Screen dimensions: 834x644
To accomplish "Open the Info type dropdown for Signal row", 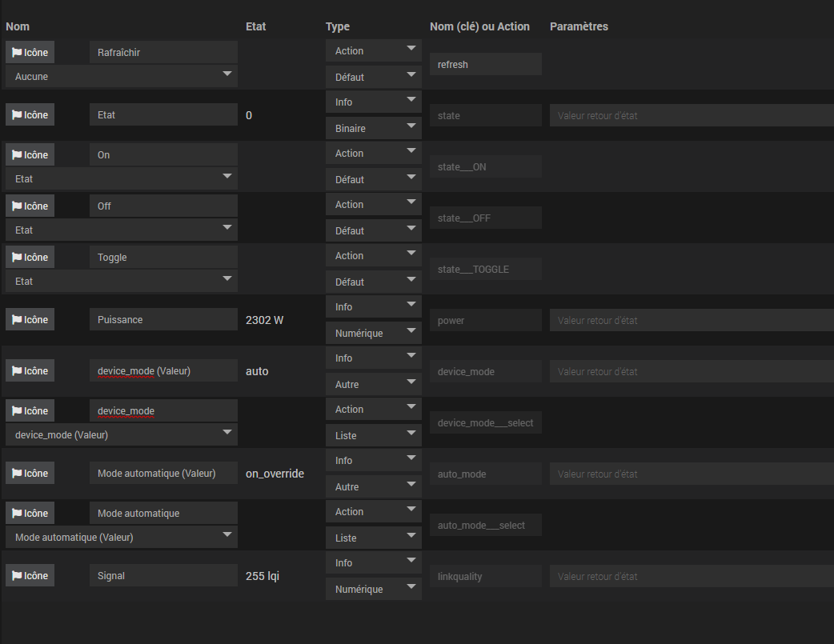I will (373, 563).
